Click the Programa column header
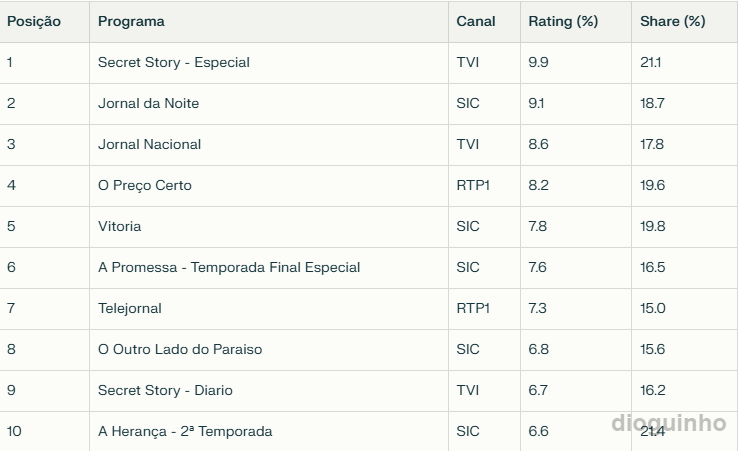The width and height of the screenshot is (738, 451). pyautogui.click(x=131, y=21)
